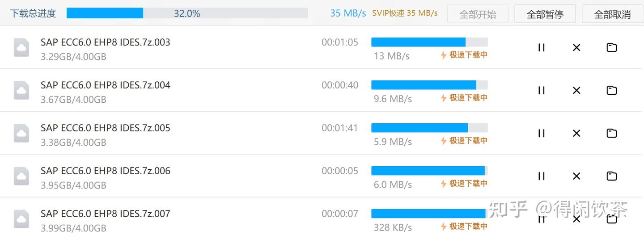Viewport: 644px width, 235px height.
Task: Click the overall download progress bar
Action: (187, 13)
